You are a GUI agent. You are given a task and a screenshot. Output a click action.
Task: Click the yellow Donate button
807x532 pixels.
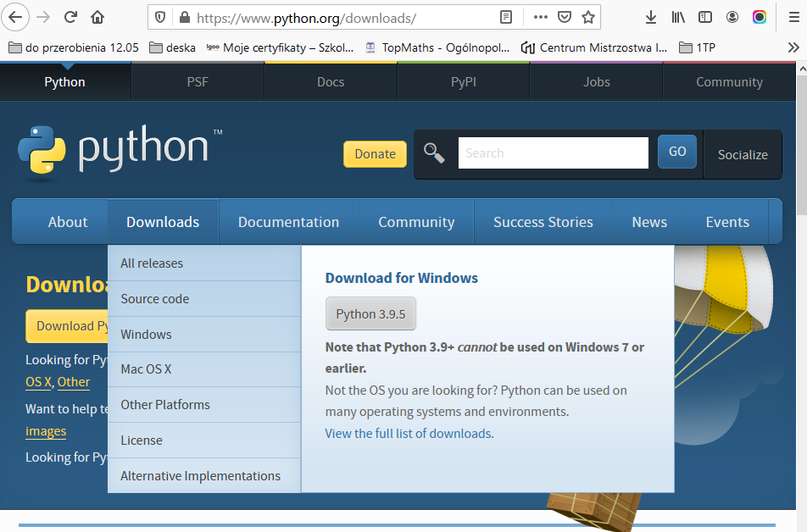pos(376,154)
